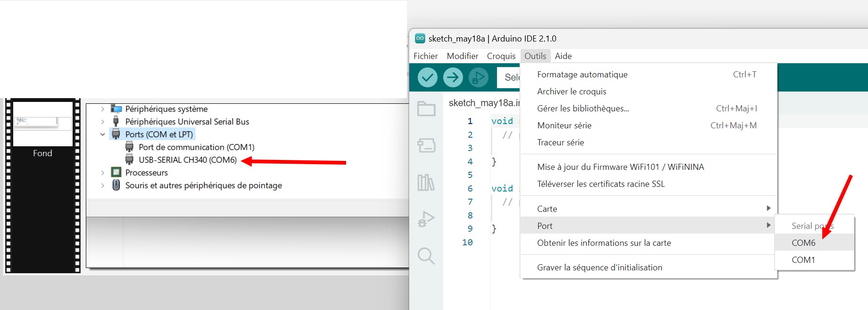Image resolution: width=868 pixels, height=310 pixels.
Task: Click the Arduino logo in title bar
Action: (x=420, y=38)
